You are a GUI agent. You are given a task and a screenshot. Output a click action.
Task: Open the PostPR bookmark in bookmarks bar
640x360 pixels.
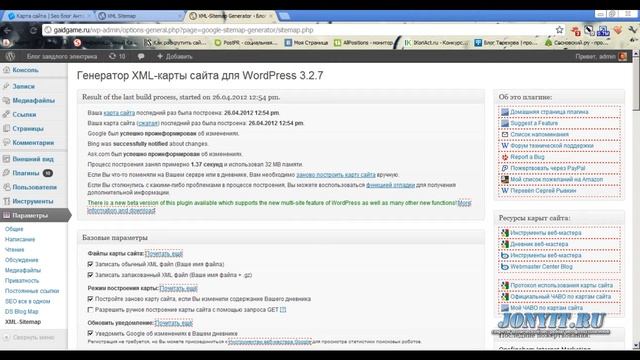point(246,42)
